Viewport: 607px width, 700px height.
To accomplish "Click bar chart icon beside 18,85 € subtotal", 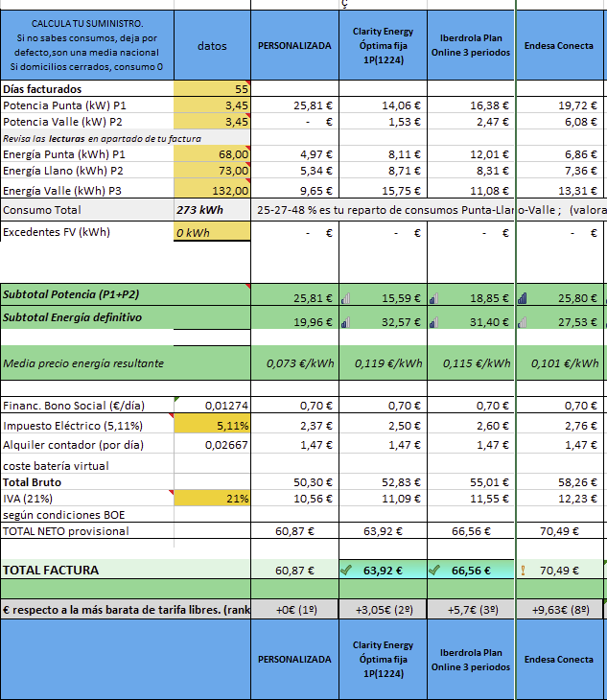I will click(x=433, y=298).
